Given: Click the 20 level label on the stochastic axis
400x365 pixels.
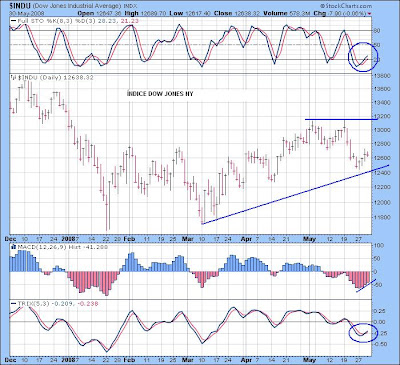Looking at the screenshot, I should pyautogui.click(x=377, y=60).
